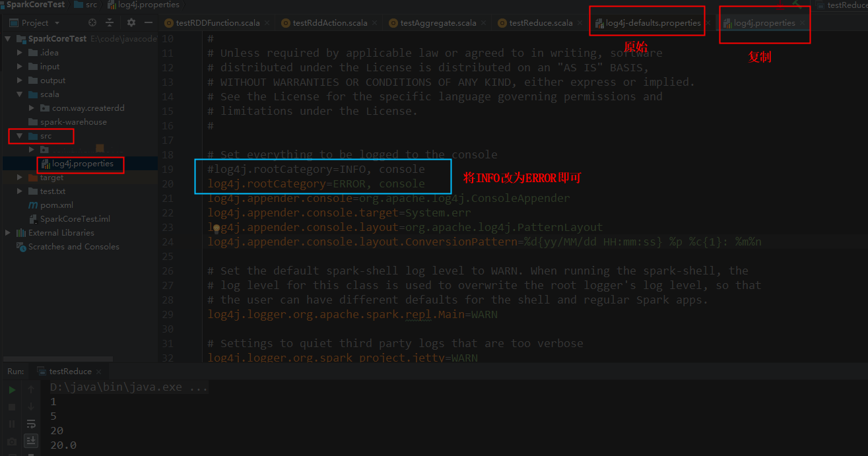868x456 pixels.
Task: Expand the com.way.createrdd package
Action: tap(32, 108)
